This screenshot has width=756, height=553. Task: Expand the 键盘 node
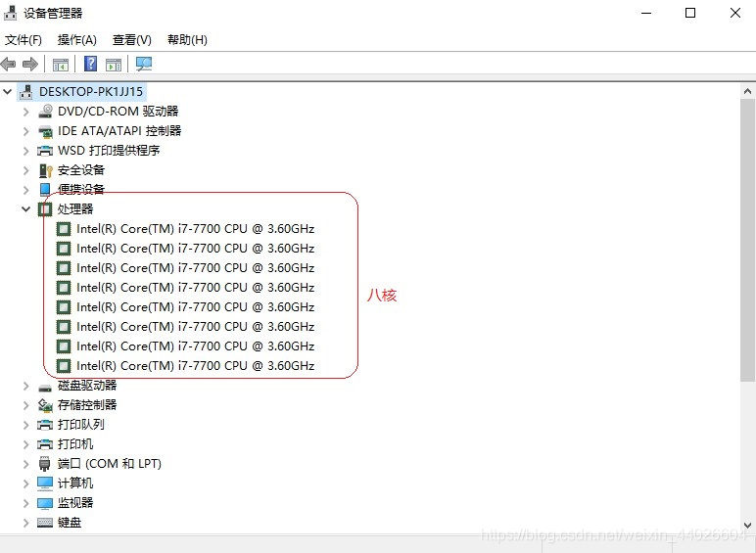[26, 523]
